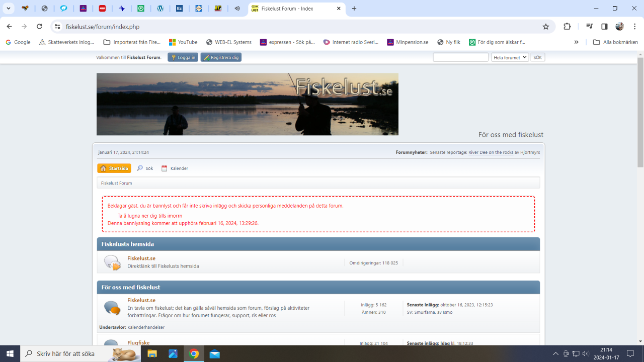Open the Windows notification center icon
Viewport: 644px width, 362px height.
click(630, 353)
